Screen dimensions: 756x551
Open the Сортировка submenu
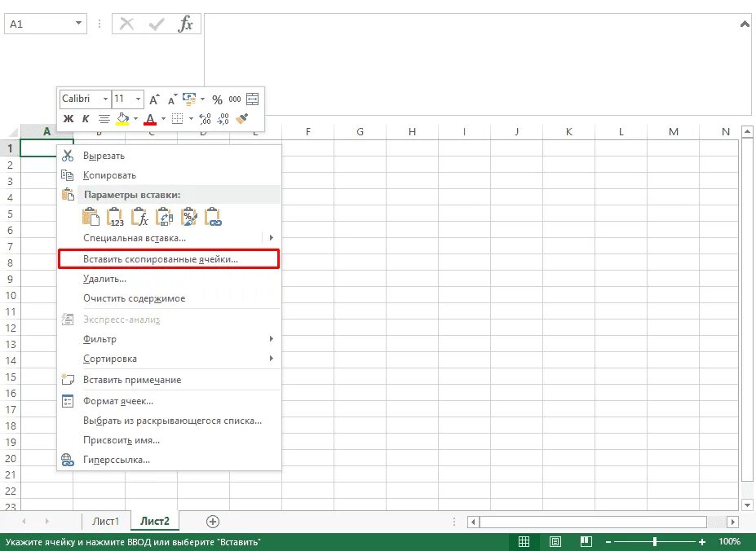tap(169, 358)
